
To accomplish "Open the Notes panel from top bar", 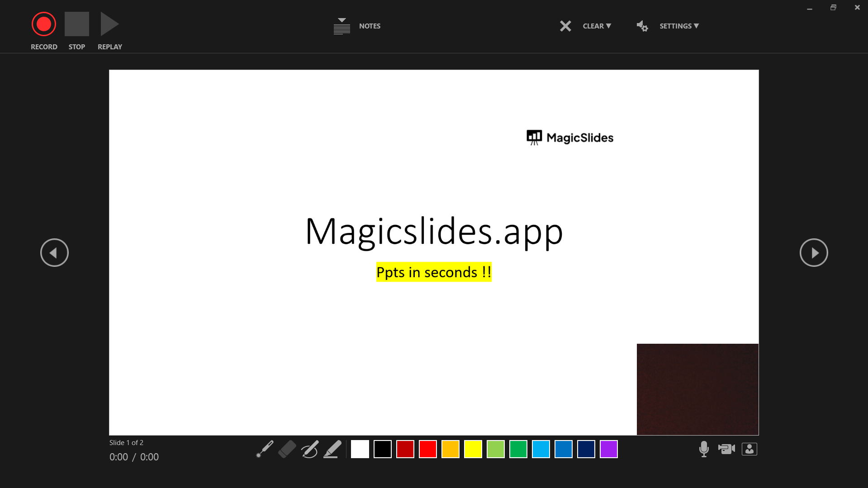I will [x=370, y=26].
